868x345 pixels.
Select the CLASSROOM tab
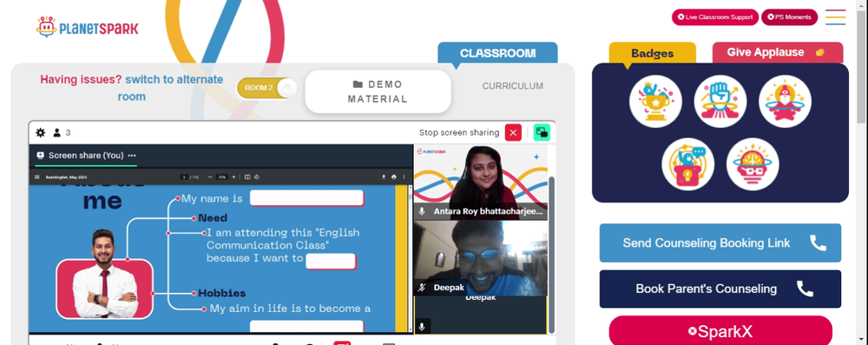(x=497, y=53)
